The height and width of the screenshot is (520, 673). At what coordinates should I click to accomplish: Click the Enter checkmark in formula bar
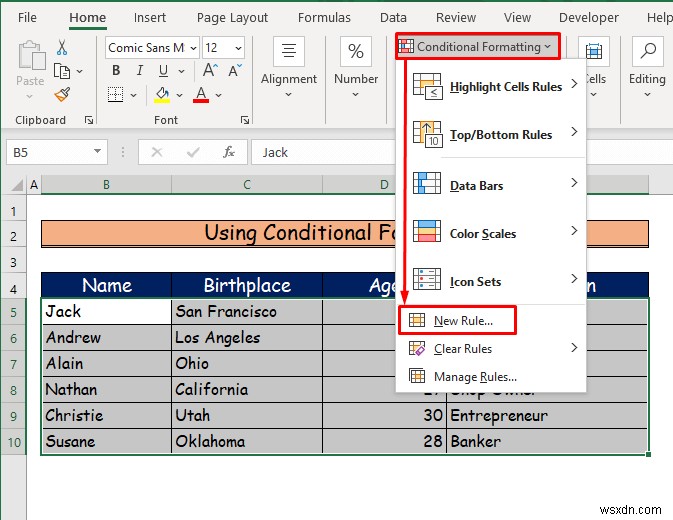(x=193, y=152)
